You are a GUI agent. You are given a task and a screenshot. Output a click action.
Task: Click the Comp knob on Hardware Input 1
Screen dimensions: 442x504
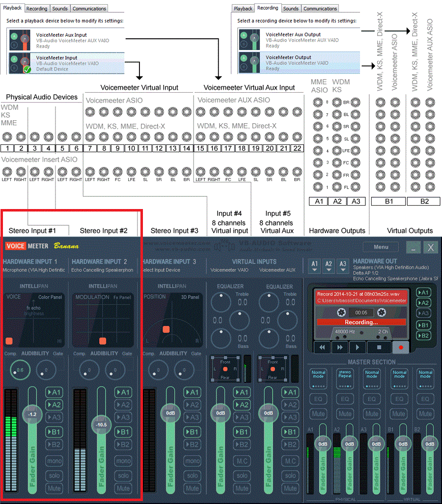(20, 370)
